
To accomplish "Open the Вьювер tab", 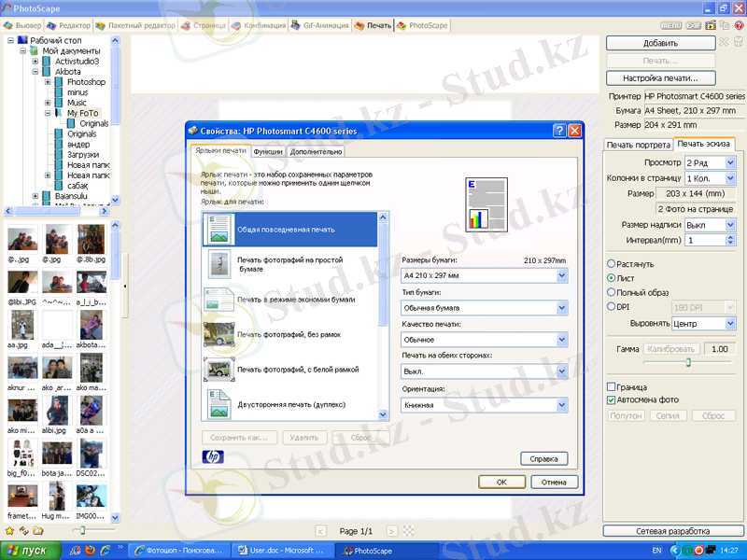I will 22,25.
